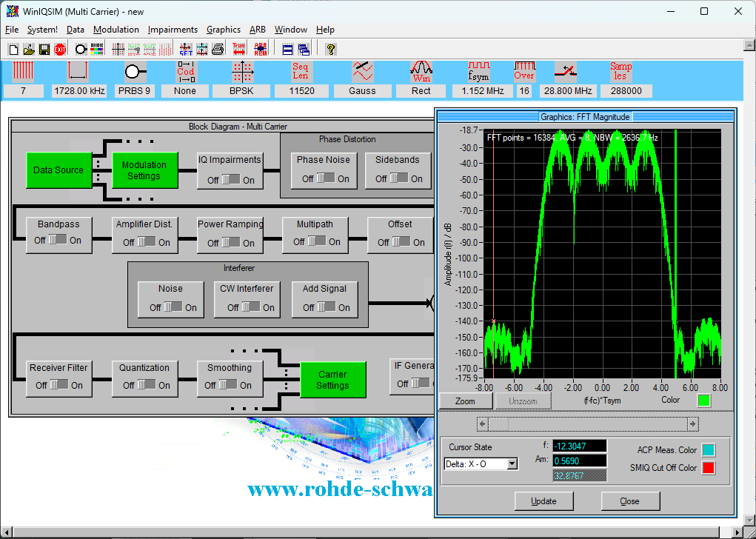Click the filter icon above Gauss
Viewport: 756px width, 539px height.
363,71
